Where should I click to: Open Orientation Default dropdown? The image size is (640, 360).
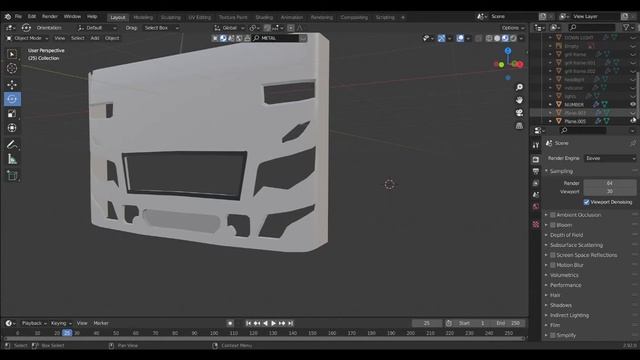tap(97, 28)
